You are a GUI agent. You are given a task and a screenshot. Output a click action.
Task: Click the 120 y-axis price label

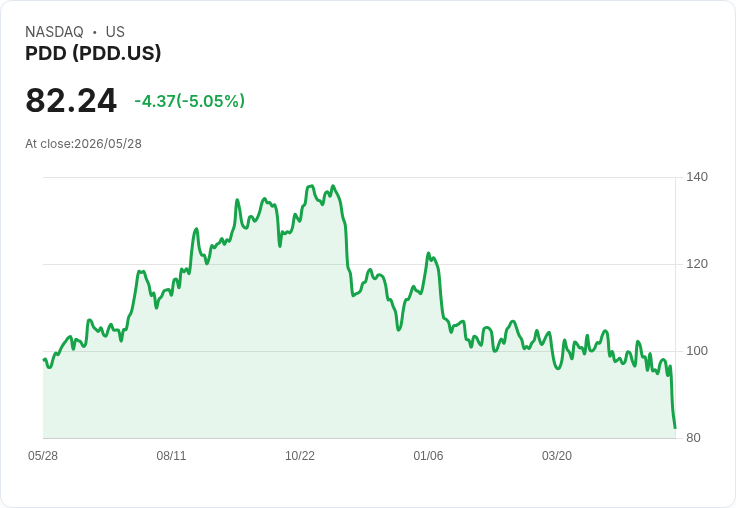(x=697, y=264)
